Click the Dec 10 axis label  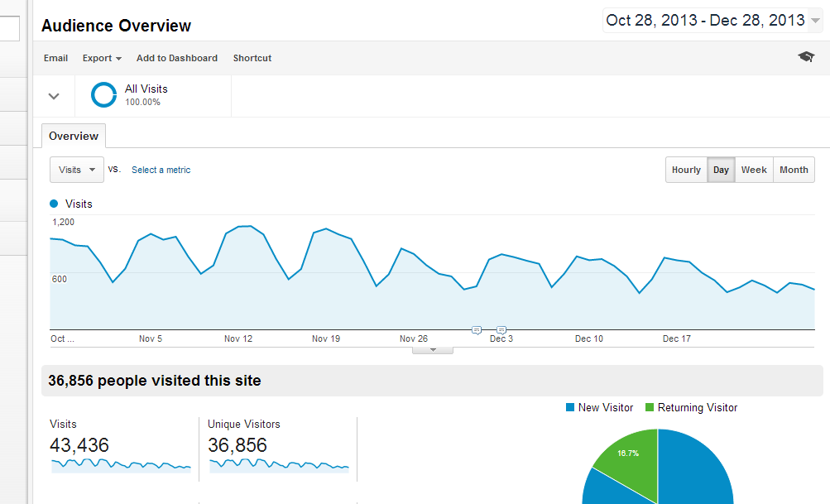pyautogui.click(x=589, y=338)
